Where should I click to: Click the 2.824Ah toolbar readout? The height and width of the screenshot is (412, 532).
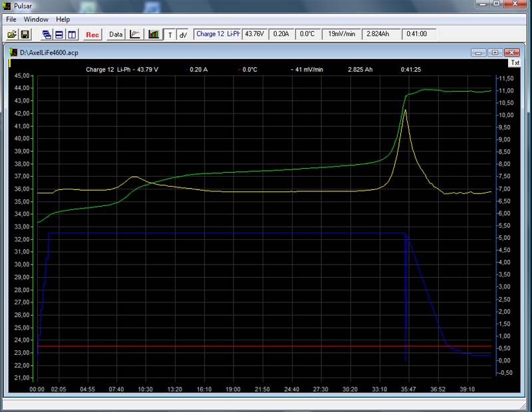click(380, 34)
